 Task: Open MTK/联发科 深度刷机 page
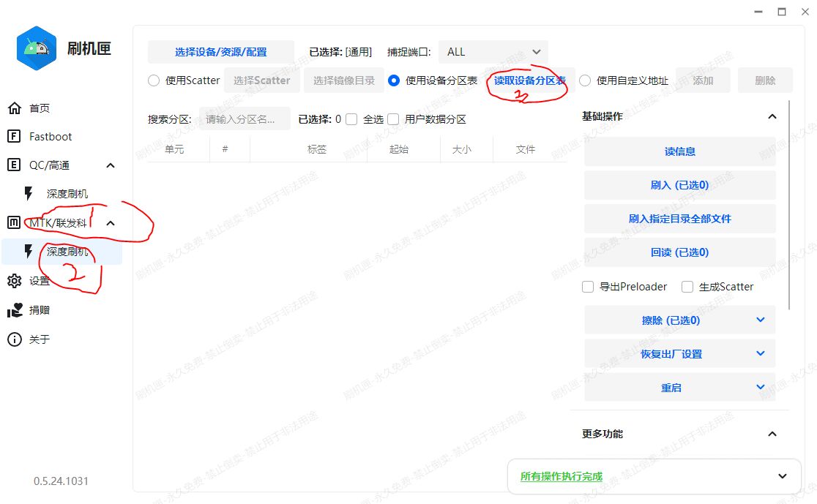[67, 252]
